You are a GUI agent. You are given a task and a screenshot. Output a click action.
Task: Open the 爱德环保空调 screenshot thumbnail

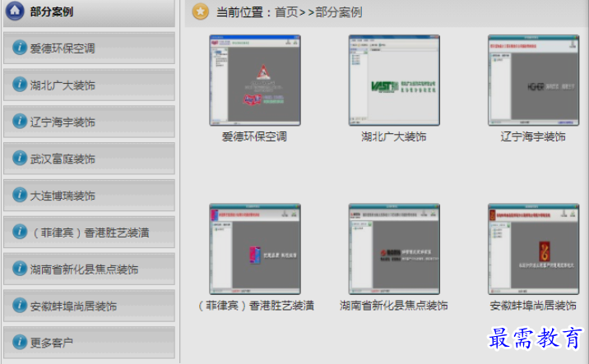coord(255,81)
